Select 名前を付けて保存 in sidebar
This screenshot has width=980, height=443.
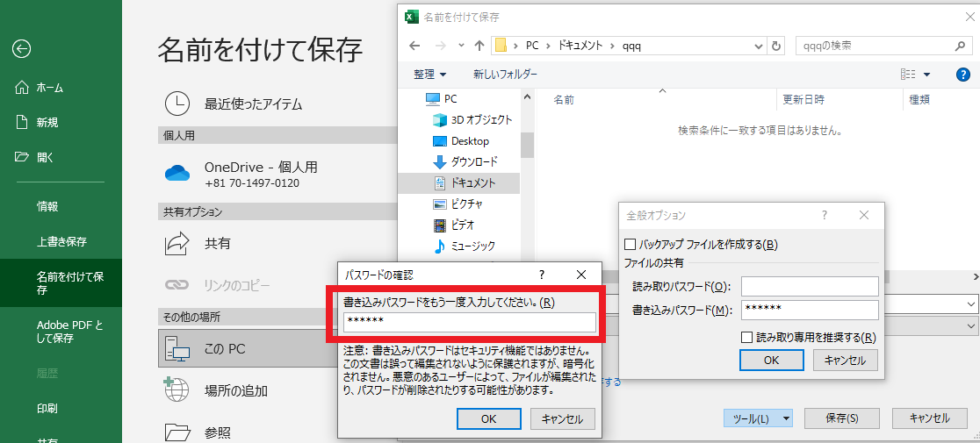[61, 283]
